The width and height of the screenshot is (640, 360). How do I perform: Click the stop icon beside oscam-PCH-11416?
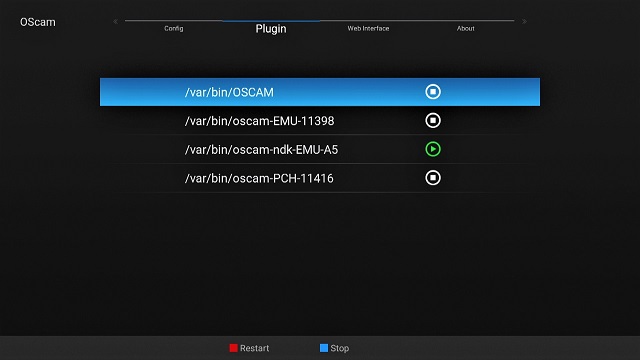(433, 178)
